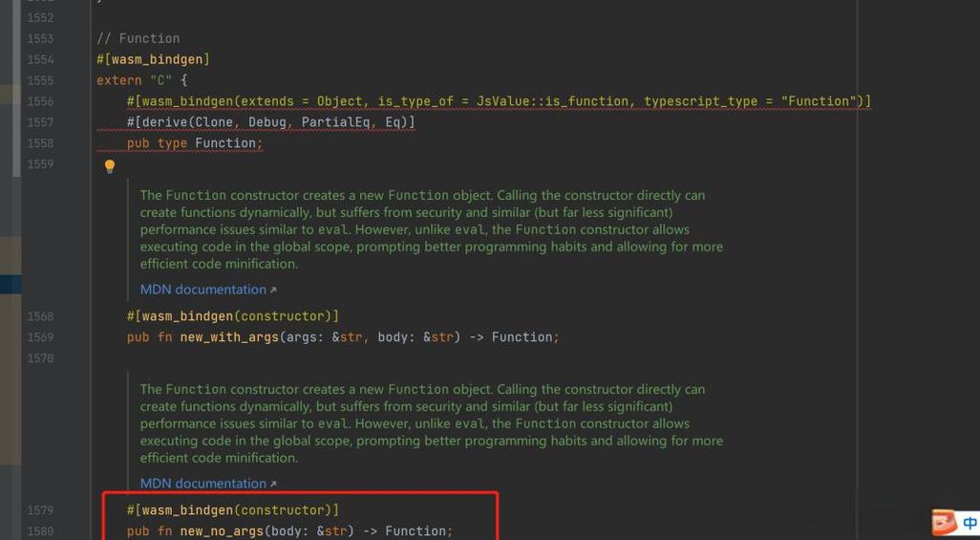
Task: Click gutter line number 1558
Action: coord(40,143)
